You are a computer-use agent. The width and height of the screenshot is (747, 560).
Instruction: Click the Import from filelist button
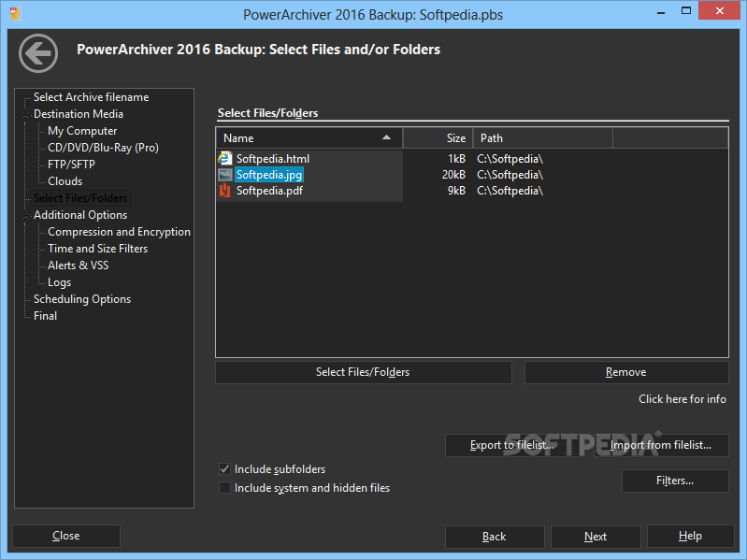coord(661,445)
